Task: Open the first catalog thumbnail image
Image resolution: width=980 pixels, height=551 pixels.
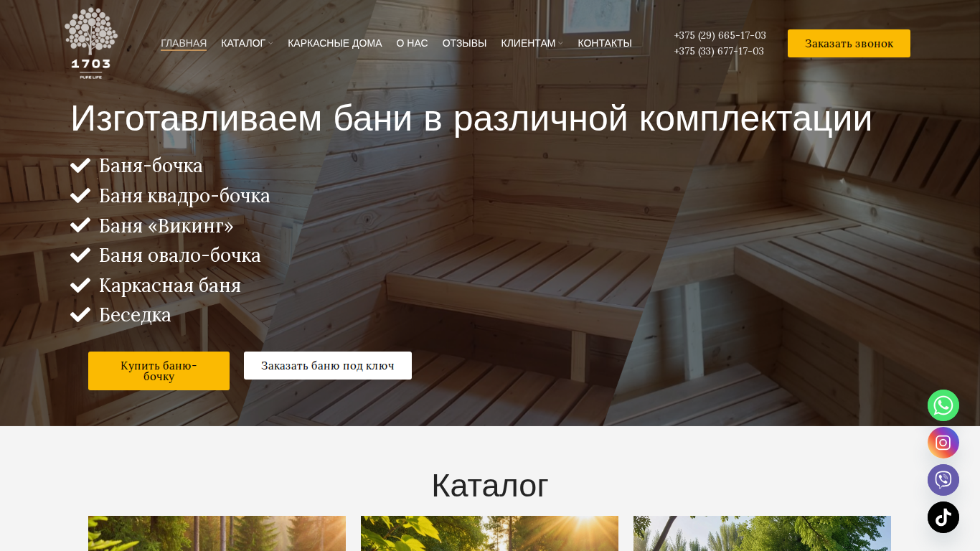Action: (x=217, y=533)
